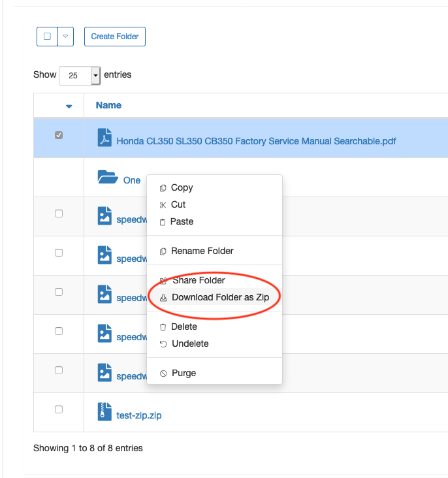Click the Rename Folder icon
This screenshot has width=448, height=478.
163,251
